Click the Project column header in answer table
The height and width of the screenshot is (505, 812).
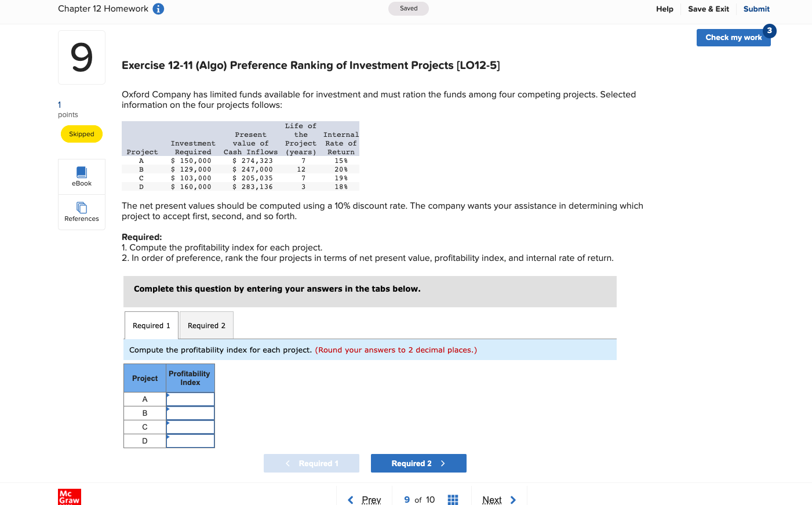145,378
